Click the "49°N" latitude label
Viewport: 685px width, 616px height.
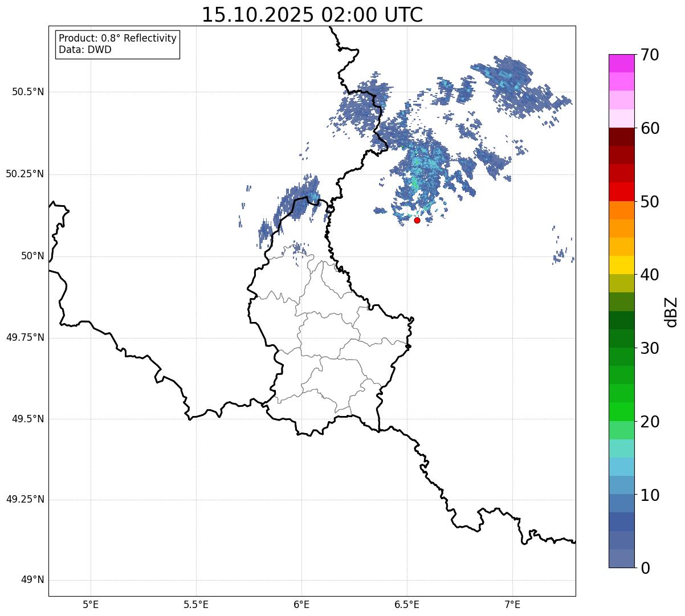32,580
